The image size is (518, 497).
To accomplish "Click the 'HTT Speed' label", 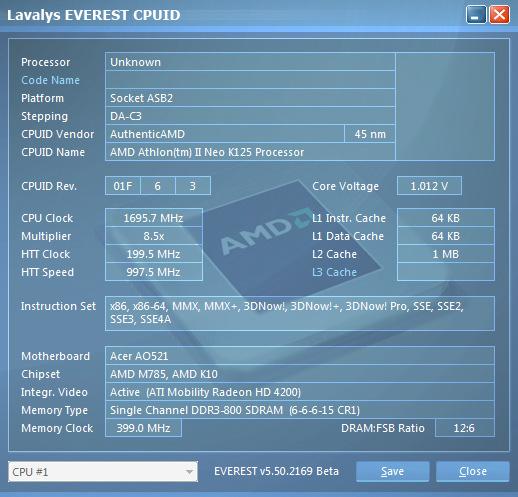I will pos(47,272).
